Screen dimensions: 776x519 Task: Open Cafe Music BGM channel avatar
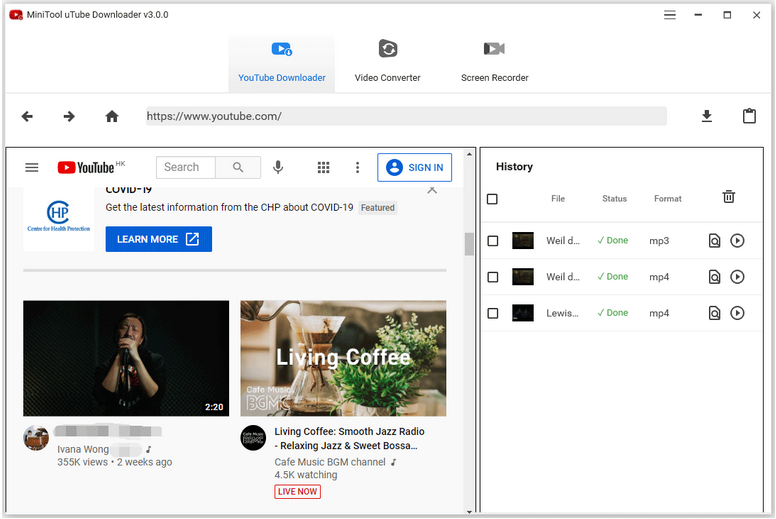pyautogui.click(x=253, y=438)
